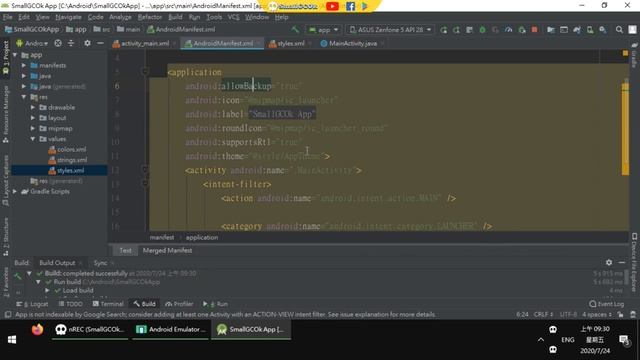Click the application breadcrumb
Screen dimensions: 640x360
(202, 238)
